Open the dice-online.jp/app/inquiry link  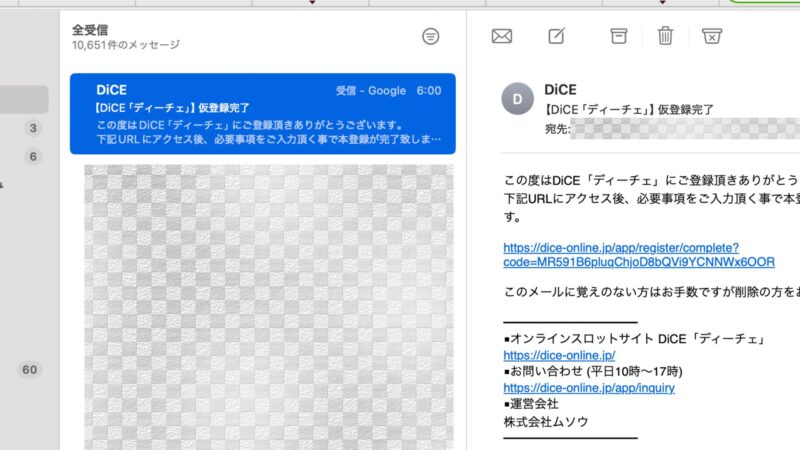[589, 388]
